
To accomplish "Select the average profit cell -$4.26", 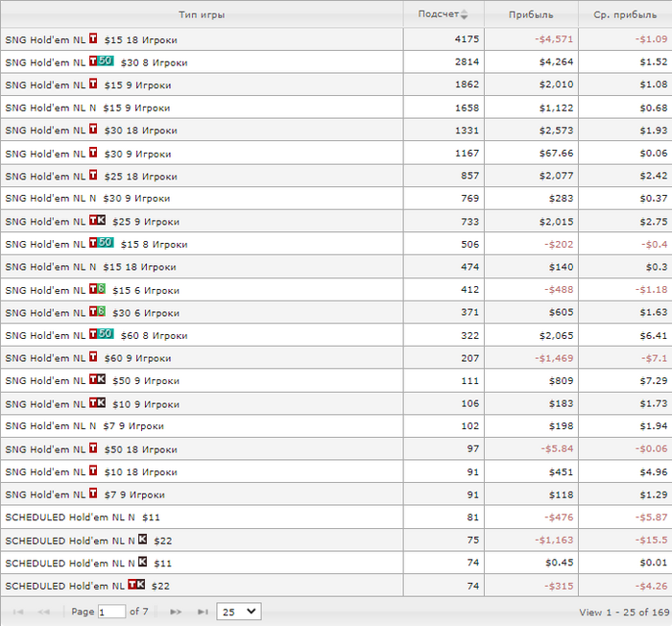I will (x=625, y=586).
